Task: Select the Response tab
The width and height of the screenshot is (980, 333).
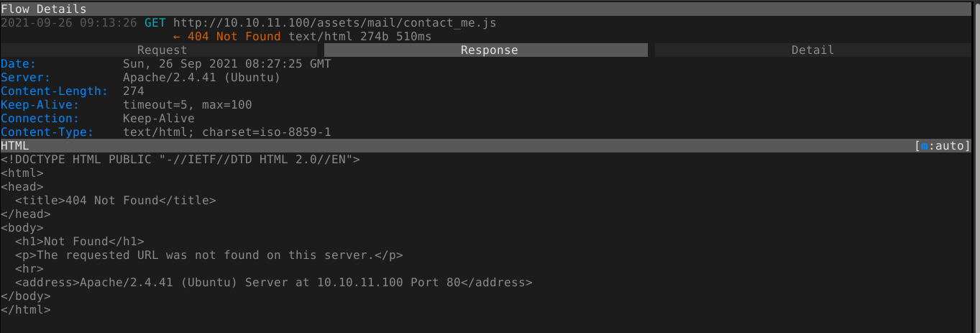Action: point(489,50)
